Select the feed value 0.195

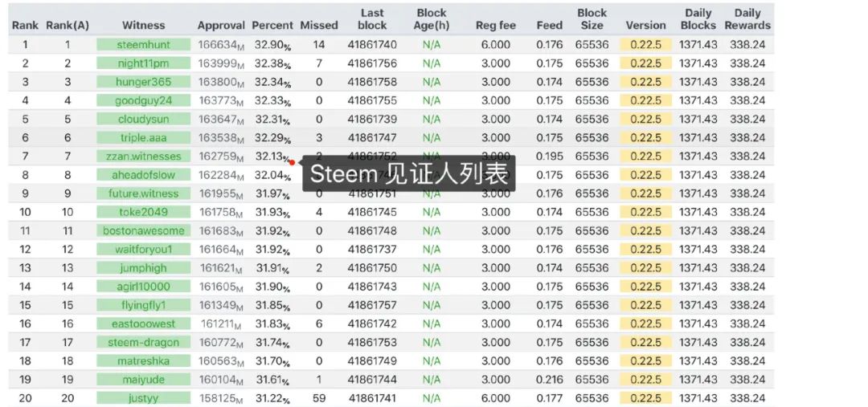(x=549, y=157)
